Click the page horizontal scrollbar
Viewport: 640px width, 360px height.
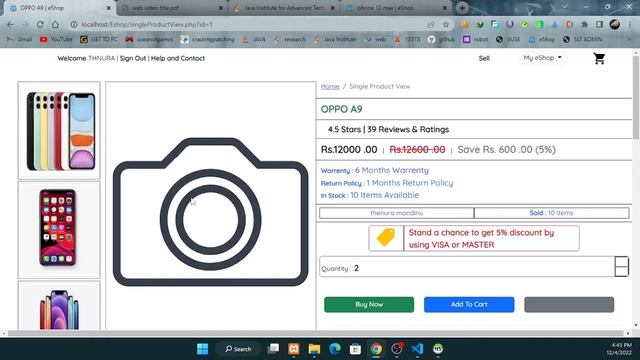coord(316,333)
